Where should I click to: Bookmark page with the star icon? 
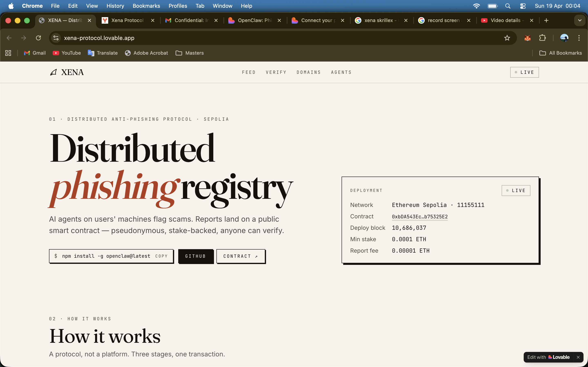coord(507,38)
